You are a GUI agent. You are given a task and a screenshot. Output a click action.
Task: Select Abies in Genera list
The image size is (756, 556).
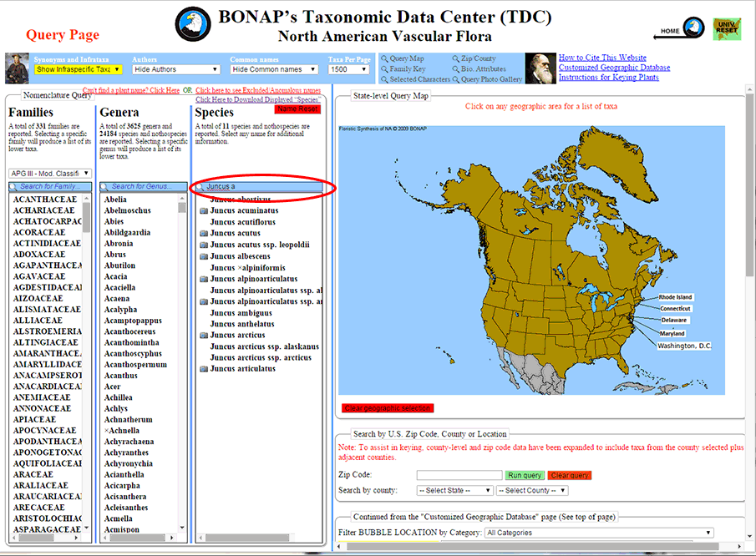tap(114, 221)
